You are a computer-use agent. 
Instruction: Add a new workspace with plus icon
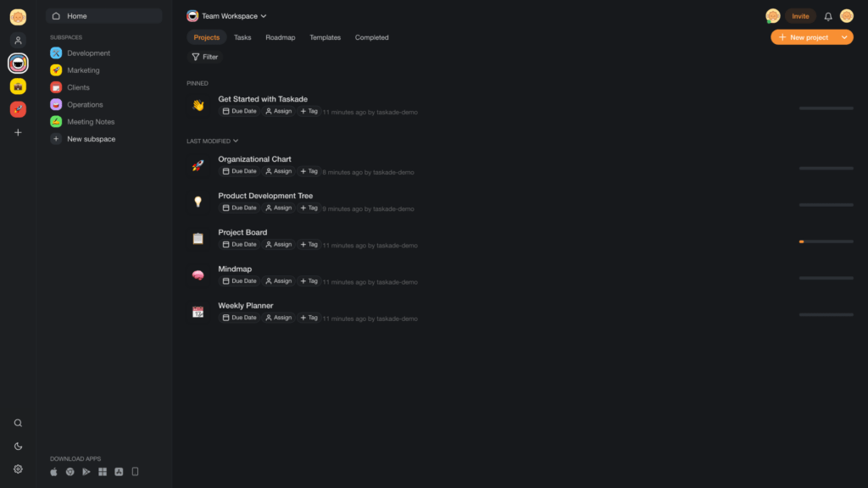click(18, 133)
